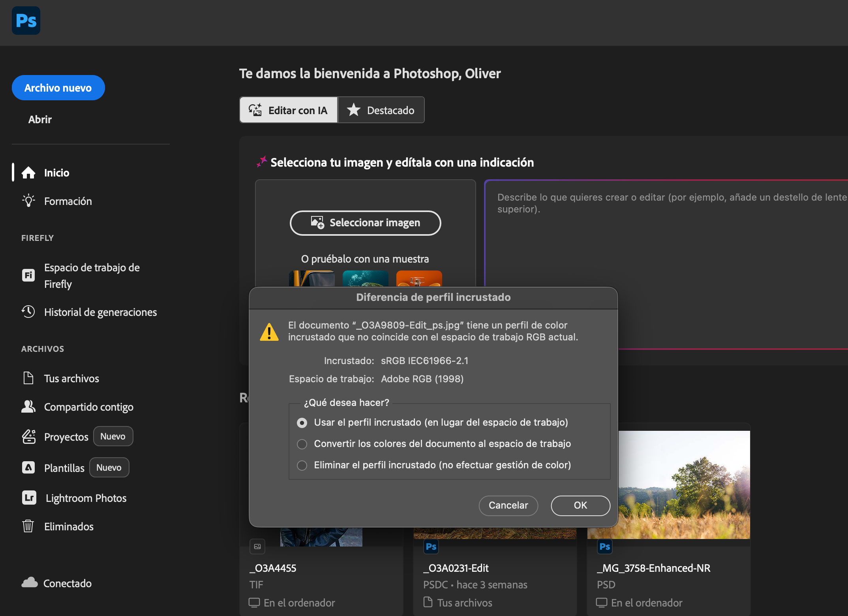848x616 pixels.
Task: Click the Firefly Fi icon
Action: coord(28,275)
